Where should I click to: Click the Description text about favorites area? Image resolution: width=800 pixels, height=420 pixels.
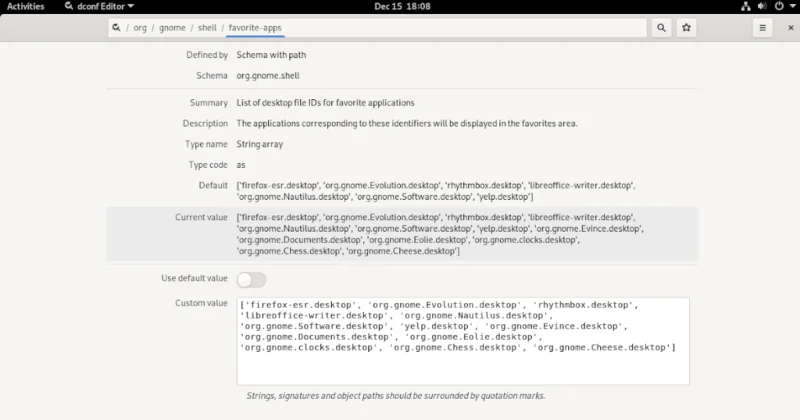(x=407, y=123)
